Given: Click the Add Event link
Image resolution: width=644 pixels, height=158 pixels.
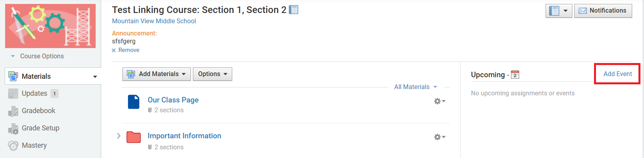Looking at the screenshot, I should point(617,74).
